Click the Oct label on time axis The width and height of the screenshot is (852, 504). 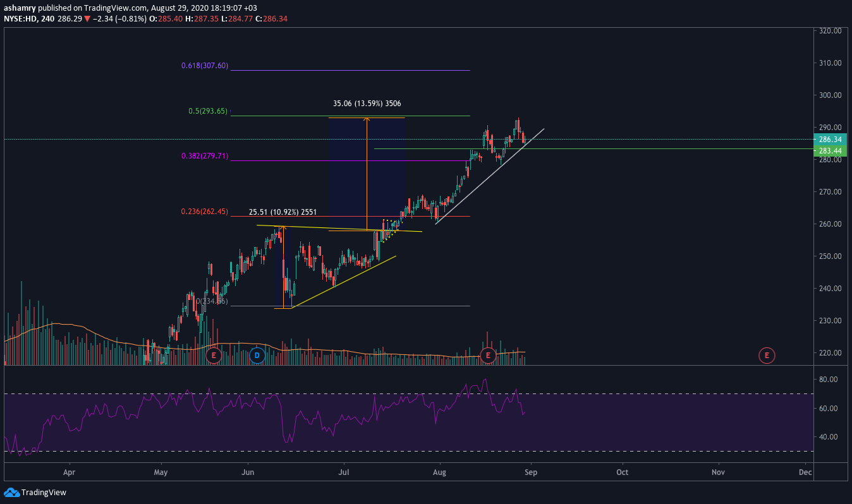[623, 472]
